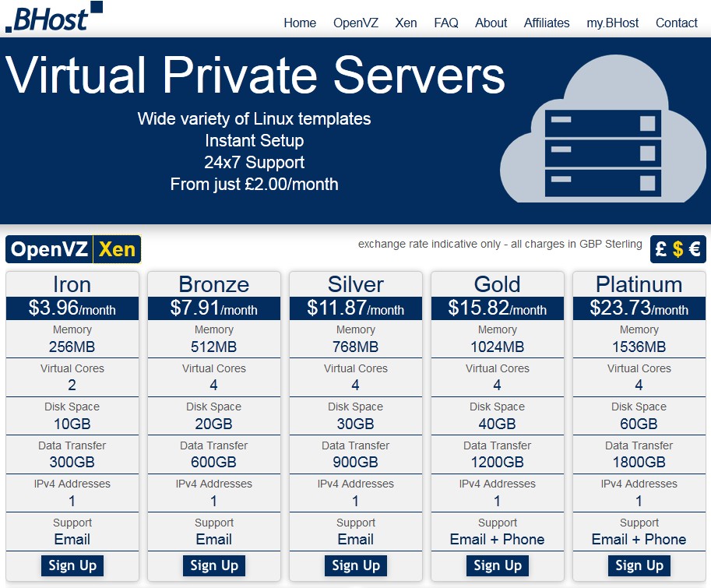Click the 1536MB memory value
The height and width of the screenshot is (588, 711).
639,347
